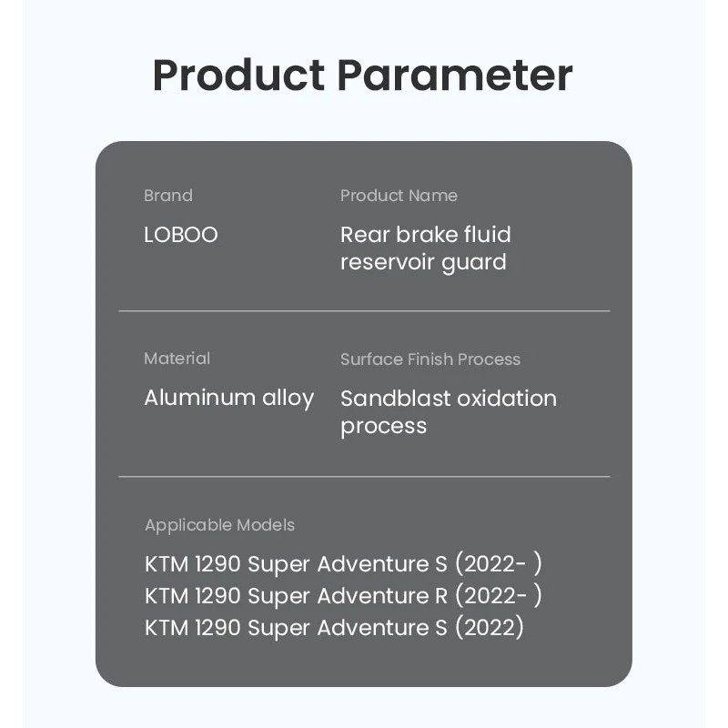Click divider line below Brand section
The width and height of the screenshot is (728, 728).
click(x=365, y=311)
